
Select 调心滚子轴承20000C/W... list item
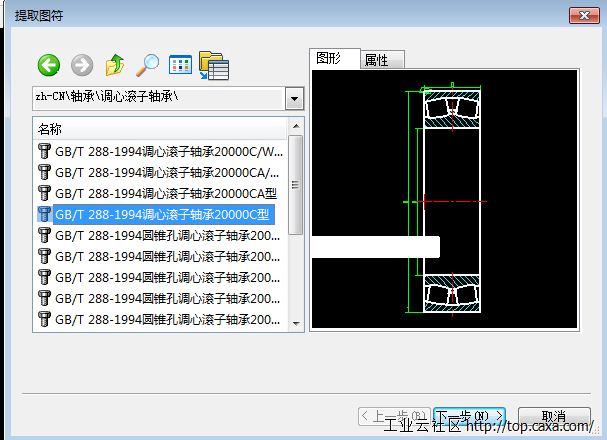click(x=160, y=151)
